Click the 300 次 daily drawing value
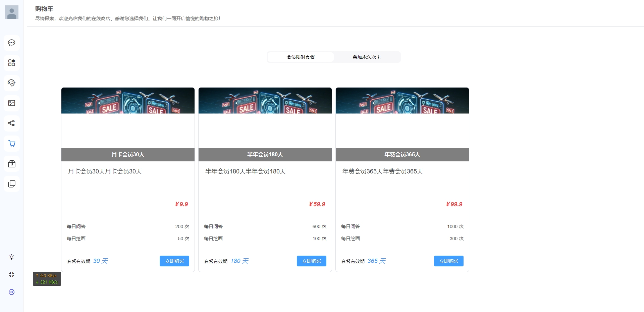Viewport: 644px width, 312px height. coord(457,239)
